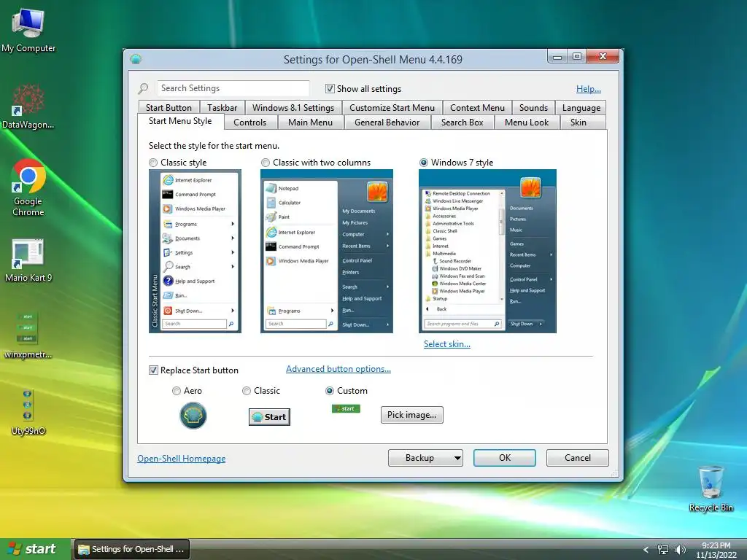The image size is (747, 560).
Task: Click the two columns menu preview thumbnail
Action: click(327, 251)
